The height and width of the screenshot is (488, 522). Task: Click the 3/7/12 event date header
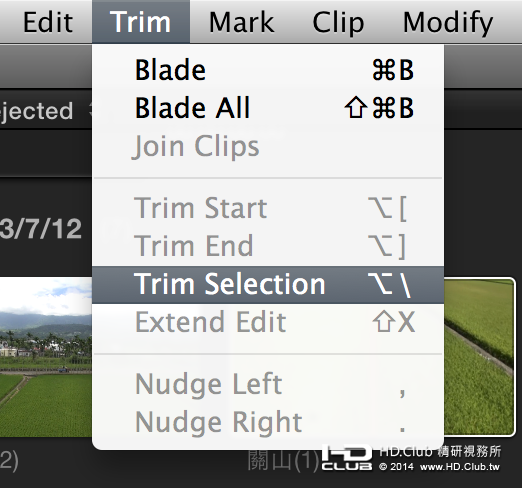tap(41, 229)
